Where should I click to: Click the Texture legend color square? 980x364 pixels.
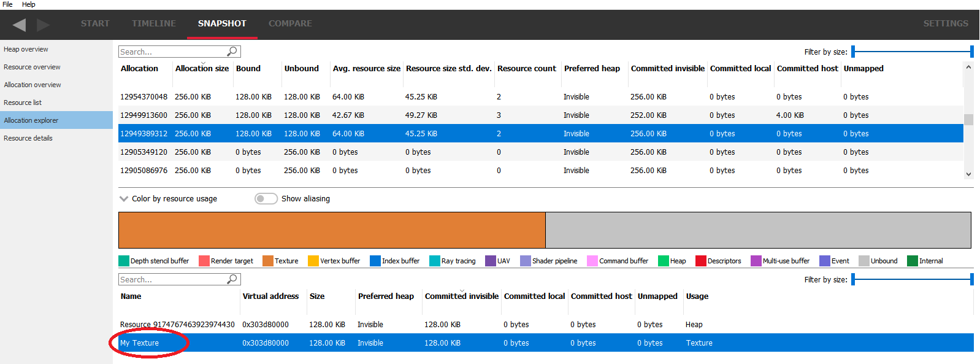coord(267,261)
